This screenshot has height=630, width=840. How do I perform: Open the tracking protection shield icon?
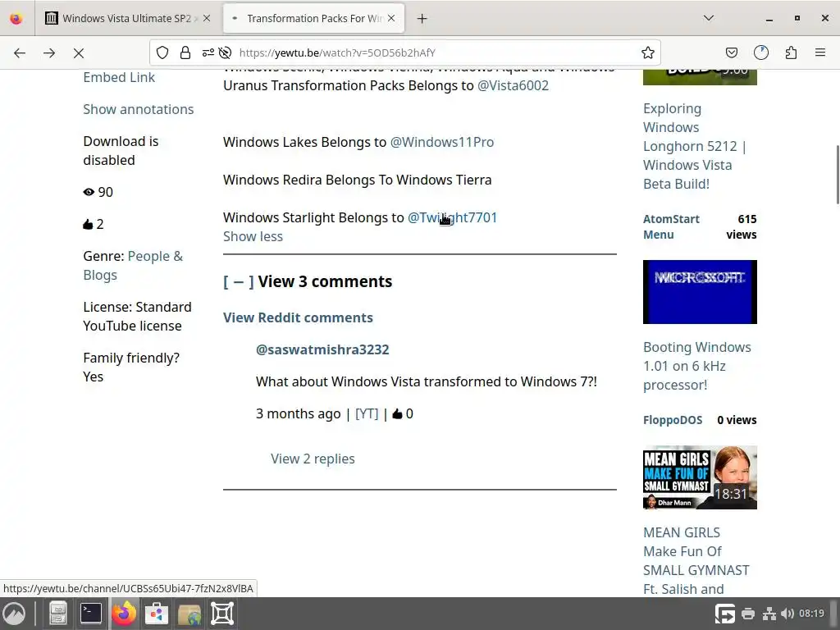click(162, 52)
